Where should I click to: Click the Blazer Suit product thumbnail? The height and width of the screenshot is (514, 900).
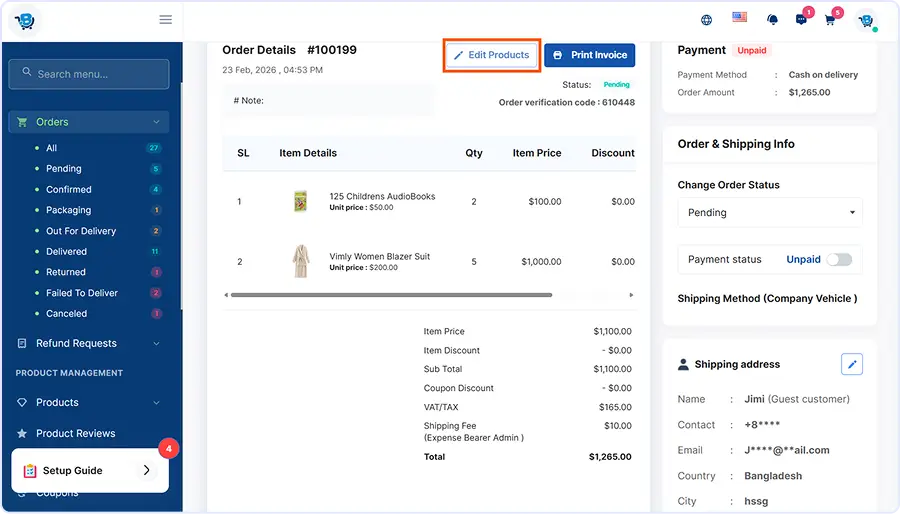(300, 261)
